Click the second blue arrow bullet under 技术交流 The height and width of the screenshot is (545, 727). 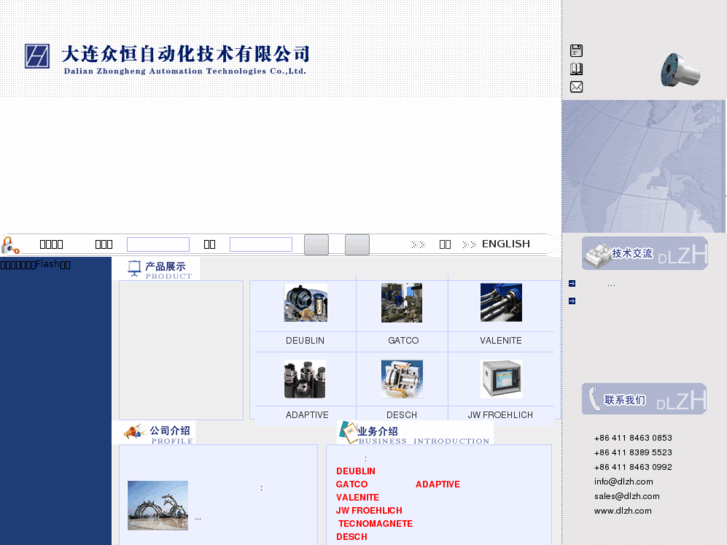tap(572, 301)
